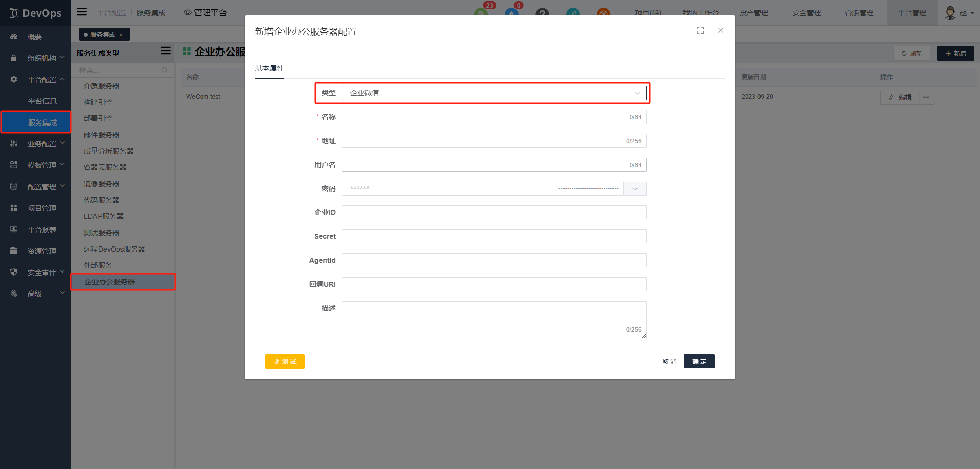Image resolution: width=980 pixels, height=469 pixels.
Task: Click the 取消 button
Action: 669,361
